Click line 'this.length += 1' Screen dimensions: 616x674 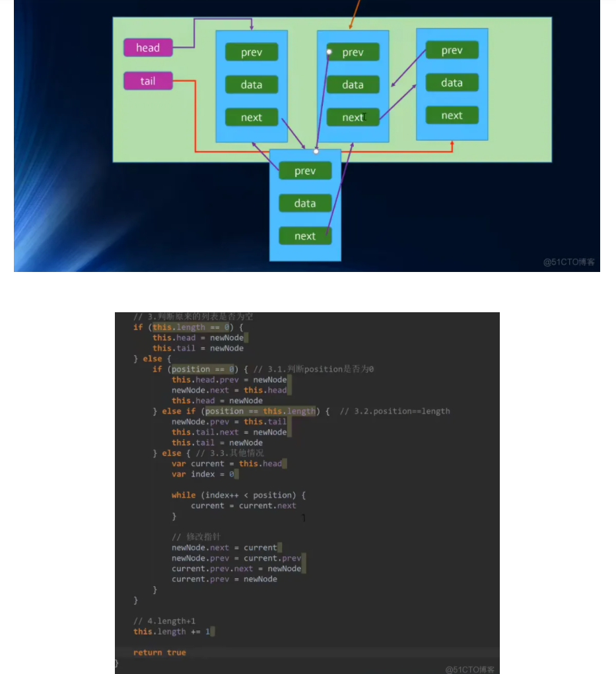click(x=172, y=632)
